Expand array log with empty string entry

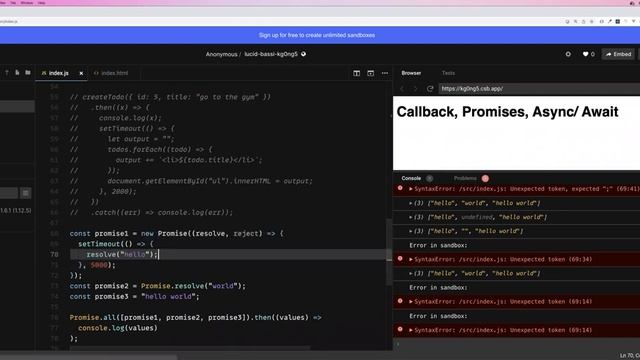(x=411, y=231)
